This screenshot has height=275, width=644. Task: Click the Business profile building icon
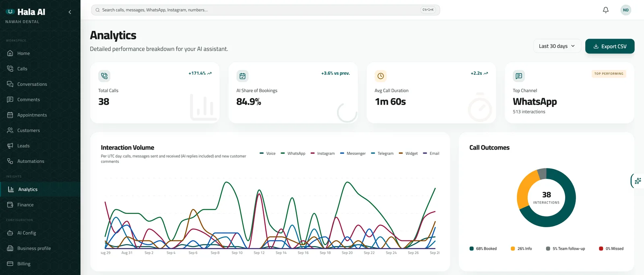click(x=10, y=248)
